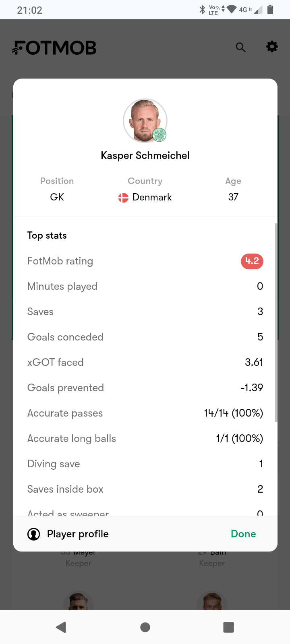Tap the search magnifier icon
This screenshot has height=644, width=290.
(240, 47)
